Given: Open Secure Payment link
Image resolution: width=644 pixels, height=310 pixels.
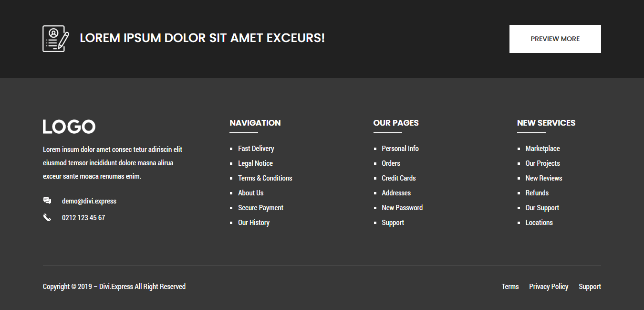Looking at the screenshot, I should [x=260, y=208].
